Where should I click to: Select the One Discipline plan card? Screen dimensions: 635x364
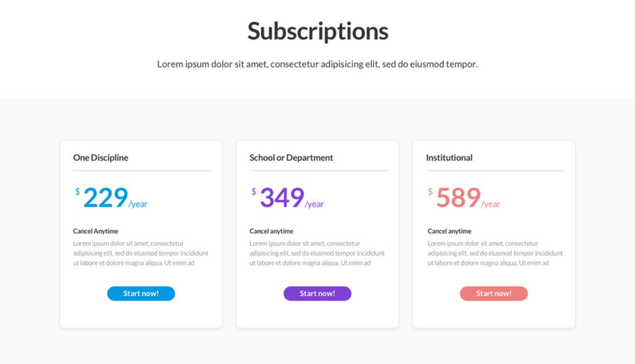tap(141, 233)
